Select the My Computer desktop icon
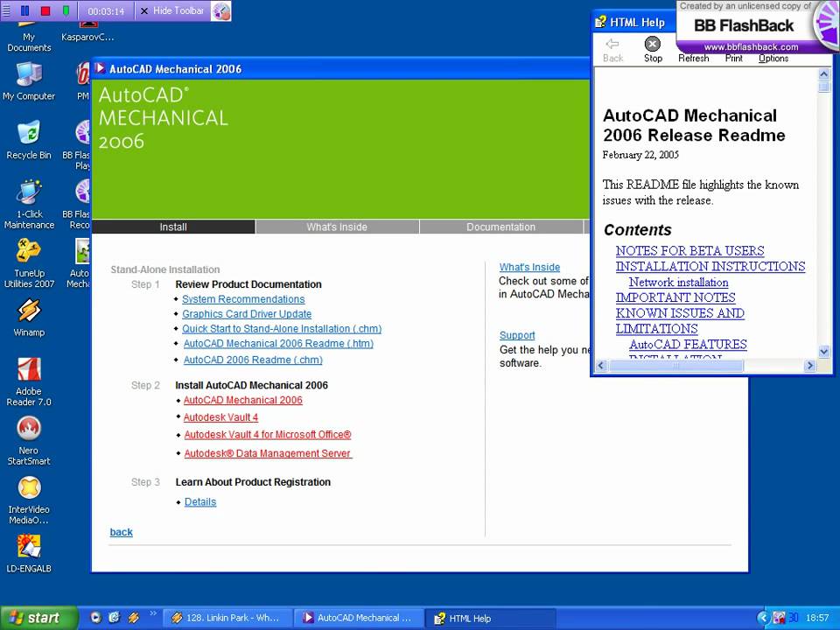Viewport: 840px width, 630px height. pyautogui.click(x=29, y=81)
